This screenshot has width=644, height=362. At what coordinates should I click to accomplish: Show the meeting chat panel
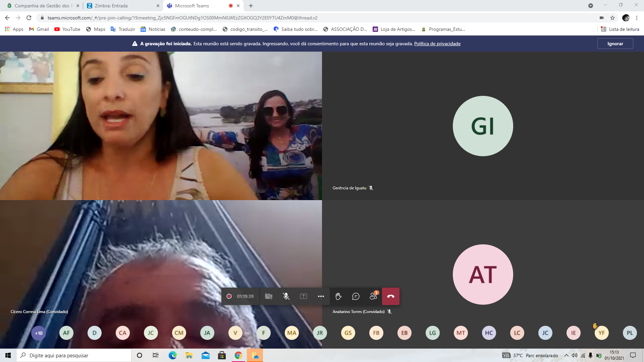pyautogui.click(x=356, y=296)
